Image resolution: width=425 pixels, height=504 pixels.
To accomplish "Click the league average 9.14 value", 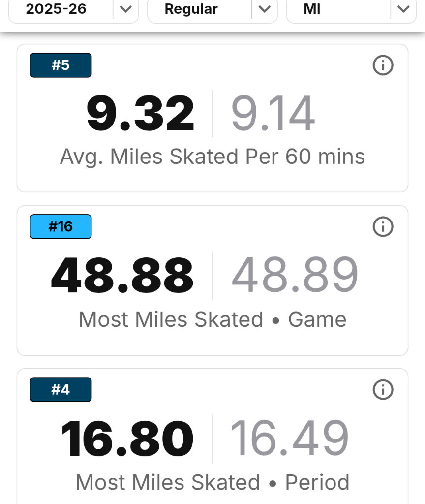I will pyautogui.click(x=273, y=112).
